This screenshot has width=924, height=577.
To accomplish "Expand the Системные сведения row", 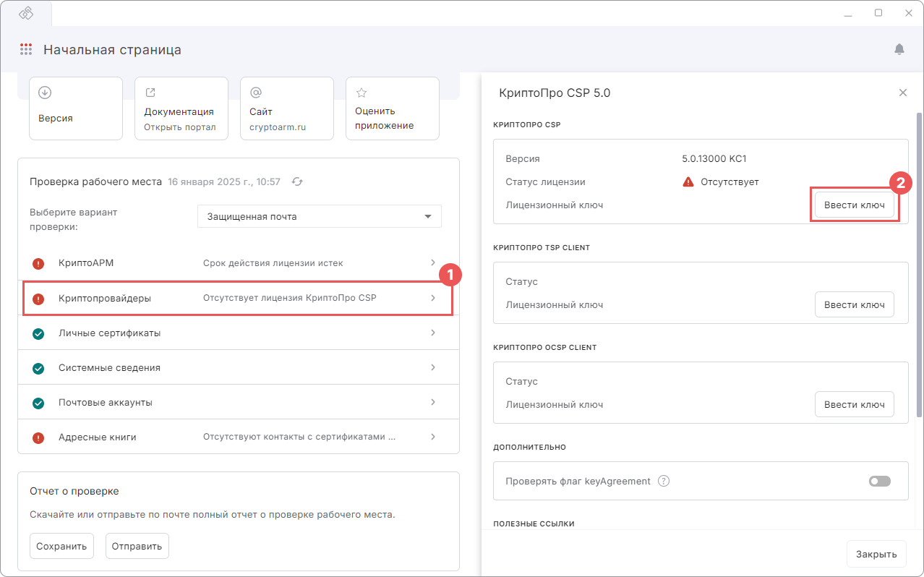I will tap(239, 367).
